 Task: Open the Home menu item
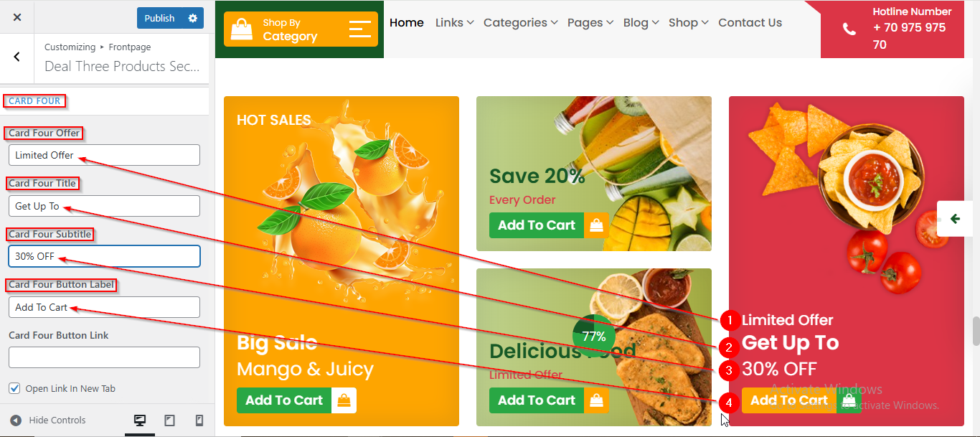pyautogui.click(x=407, y=22)
